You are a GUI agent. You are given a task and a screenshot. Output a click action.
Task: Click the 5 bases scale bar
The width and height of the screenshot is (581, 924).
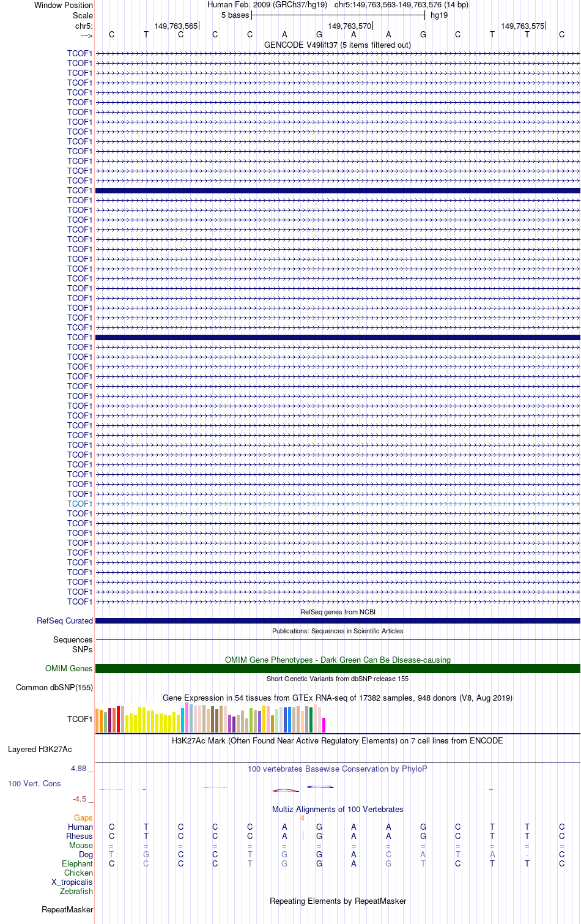(338, 15)
